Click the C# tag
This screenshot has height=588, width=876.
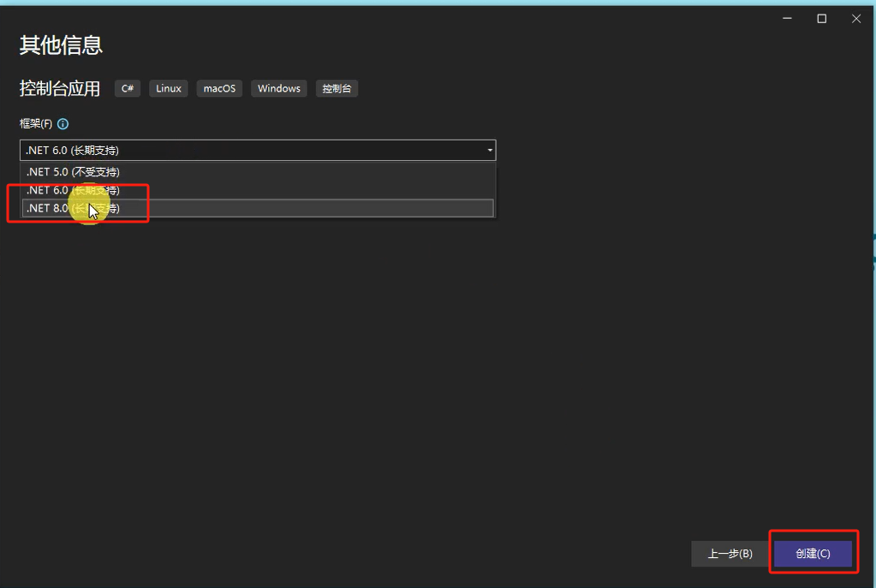[x=128, y=88]
